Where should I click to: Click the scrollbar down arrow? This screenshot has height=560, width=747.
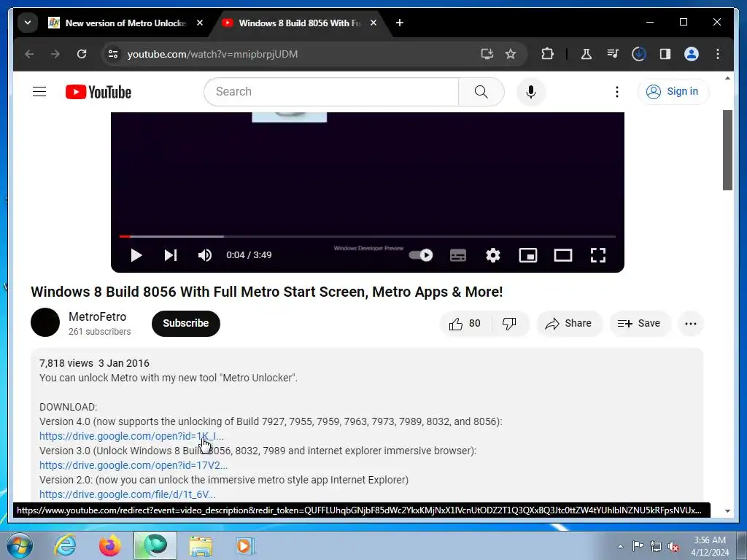click(x=727, y=511)
